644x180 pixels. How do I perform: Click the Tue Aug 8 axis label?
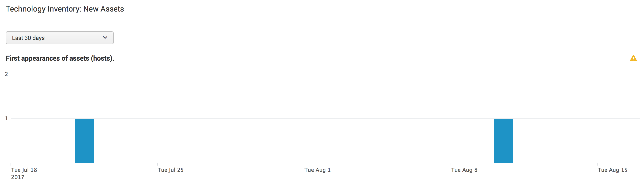point(464,170)
